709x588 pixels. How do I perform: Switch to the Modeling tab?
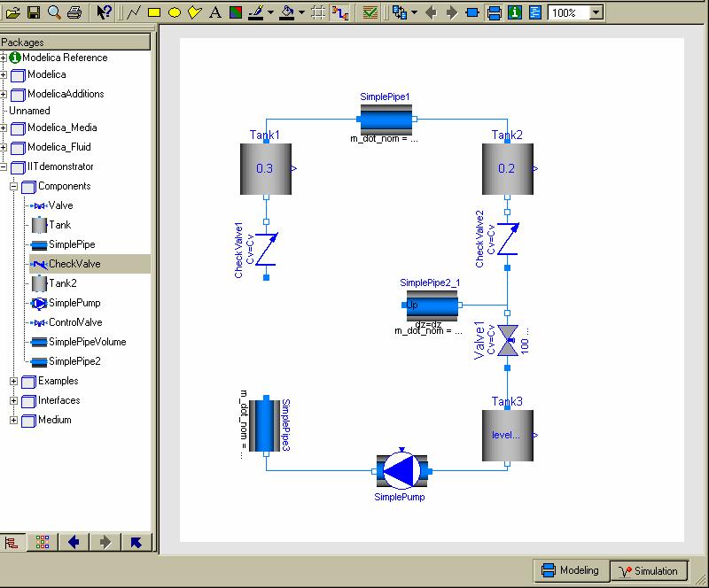tap(571, 570)
